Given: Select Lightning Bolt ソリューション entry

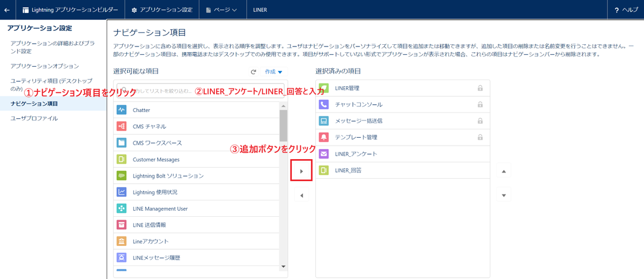Looking at the screenshot, I should 168,175.
